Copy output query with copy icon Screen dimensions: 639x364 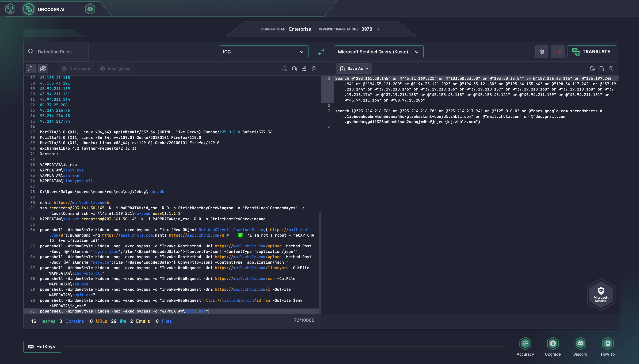tap(601, 68)
